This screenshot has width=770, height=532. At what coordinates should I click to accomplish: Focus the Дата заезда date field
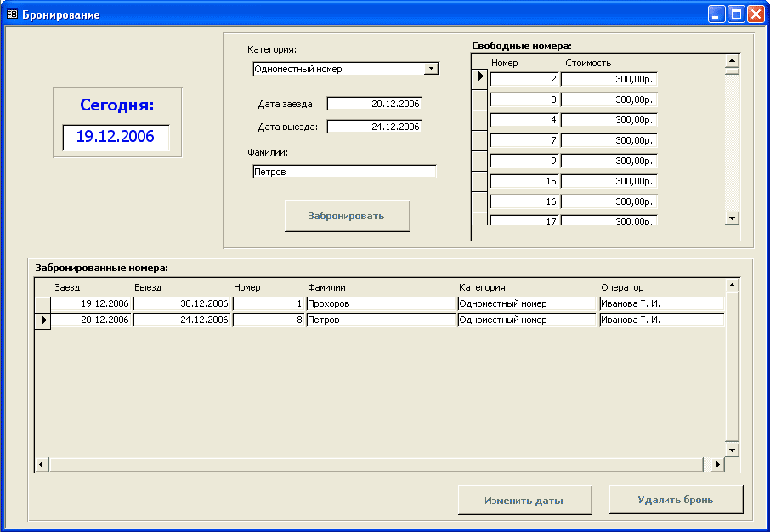(374, 104)
